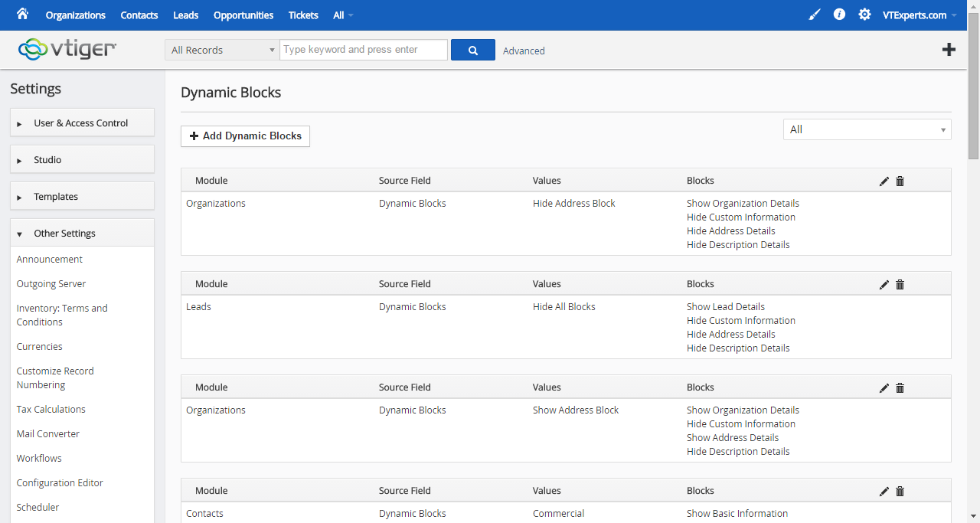The height and width of the screenshot is (523, 980).
Task: Focus the keyword search field
Action: tap(364, 50)
